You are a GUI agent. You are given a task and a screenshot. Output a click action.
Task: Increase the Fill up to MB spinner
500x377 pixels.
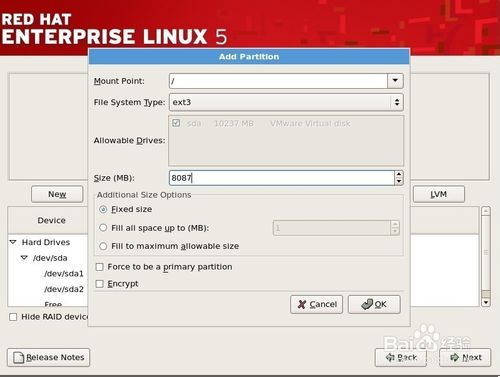(x=395, y=224)
